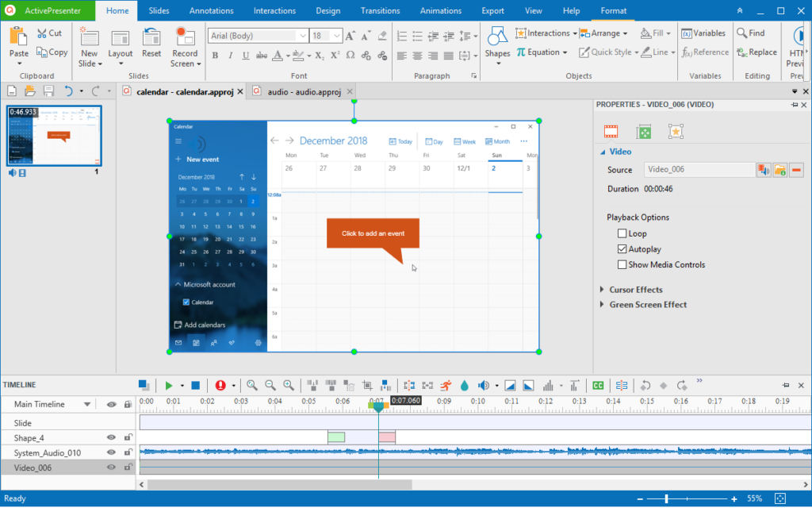Switch to the Slides ribbon tab
Viewport: 812px width, 508px height.
(159, 10)
